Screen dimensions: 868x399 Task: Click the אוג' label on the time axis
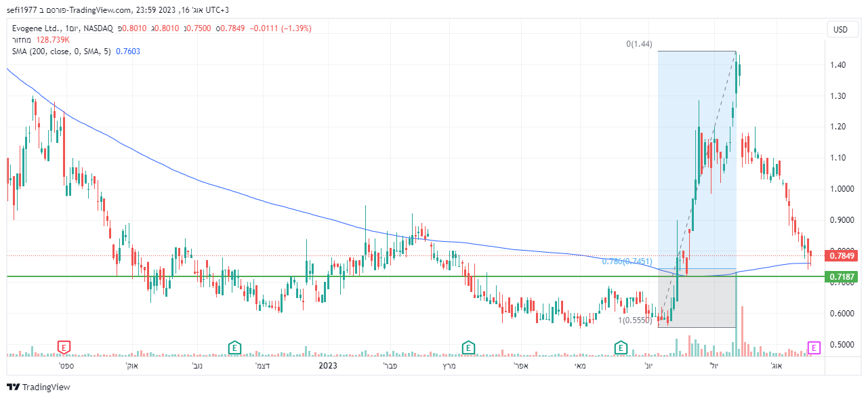tap(776, 366)
